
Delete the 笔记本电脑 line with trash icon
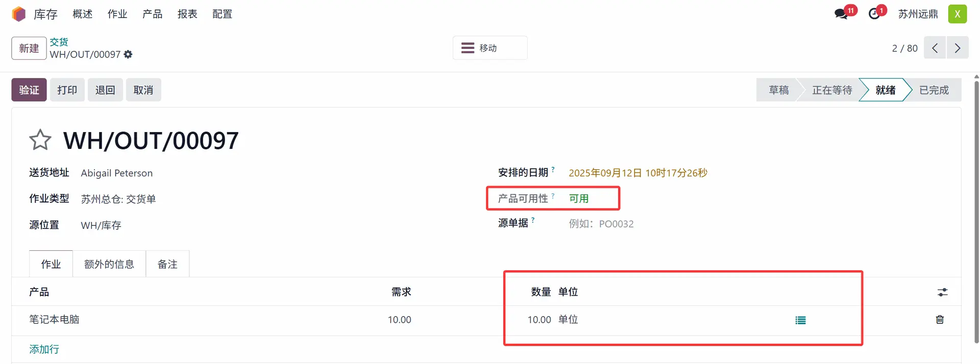tap(940, 320)
